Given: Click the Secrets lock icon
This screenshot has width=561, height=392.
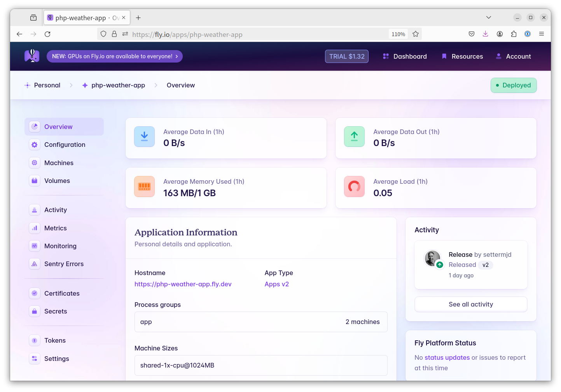Looking at the screenshot, I should click(35, 311).
